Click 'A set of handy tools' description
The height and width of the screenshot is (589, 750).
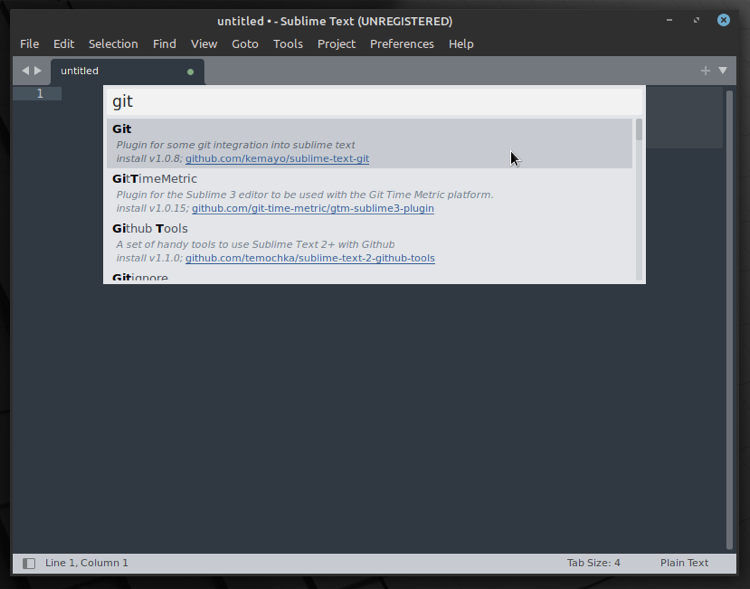point(255,244)
